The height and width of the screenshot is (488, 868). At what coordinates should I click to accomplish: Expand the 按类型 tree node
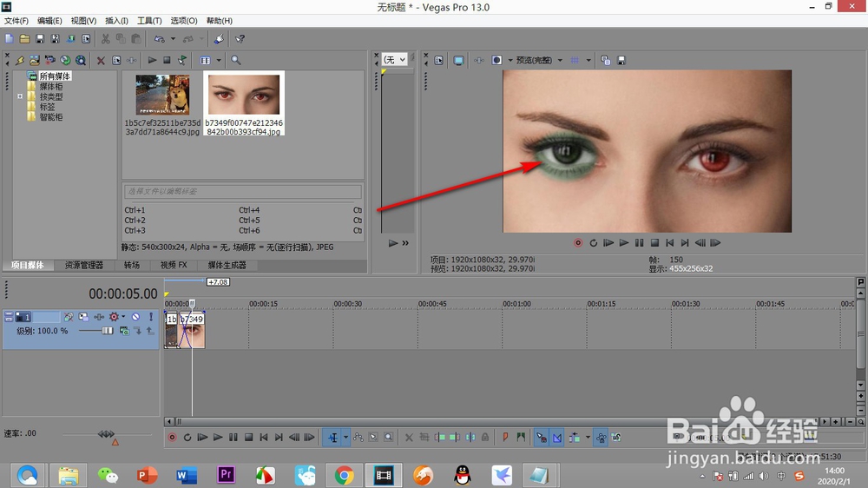[20, 96]
